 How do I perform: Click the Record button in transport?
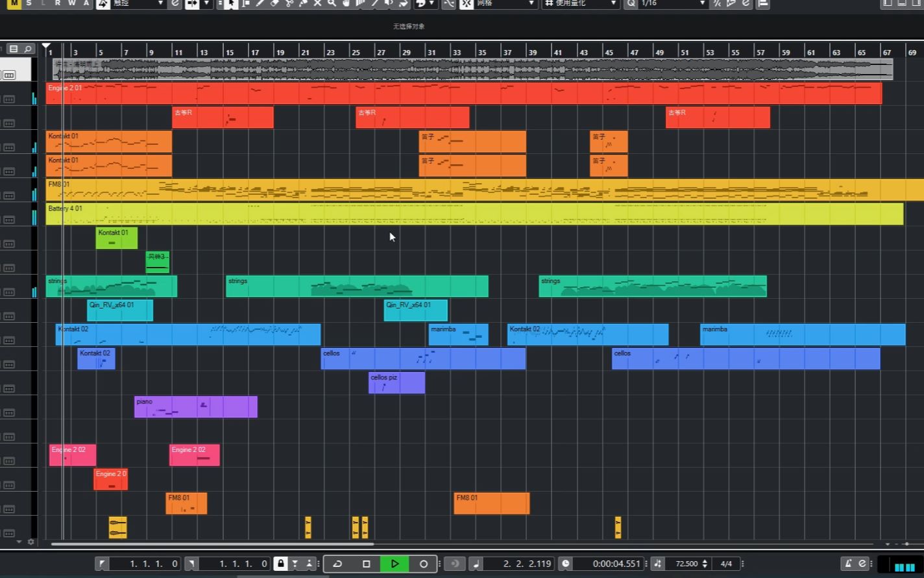(424, 564)
